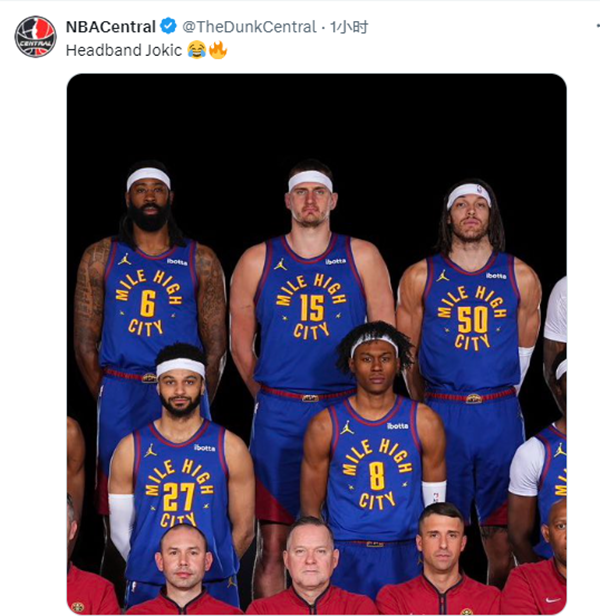Click the crying-laughing emoji in tweet
600x616 pixels.
tap(196, 49)
